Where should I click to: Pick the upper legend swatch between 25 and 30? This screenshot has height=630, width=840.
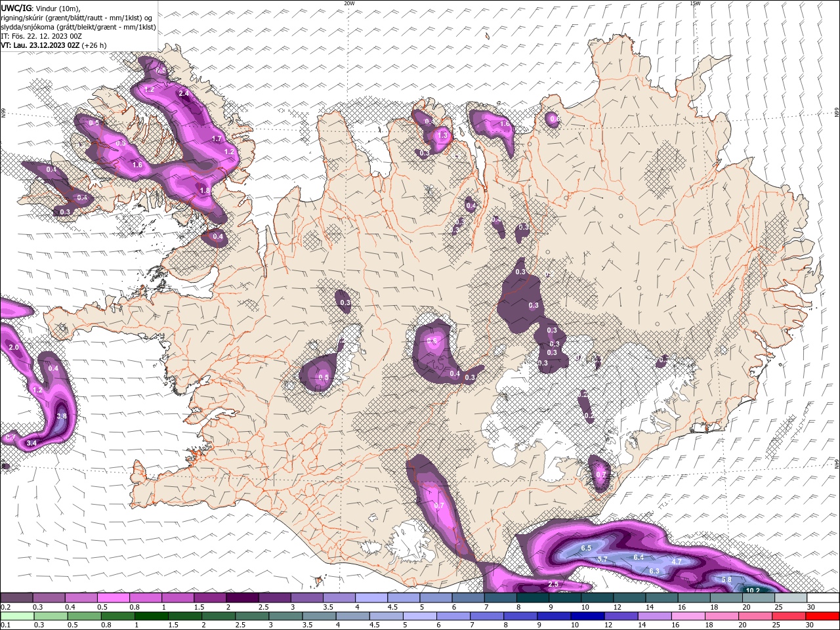click(x=791, y=598)
